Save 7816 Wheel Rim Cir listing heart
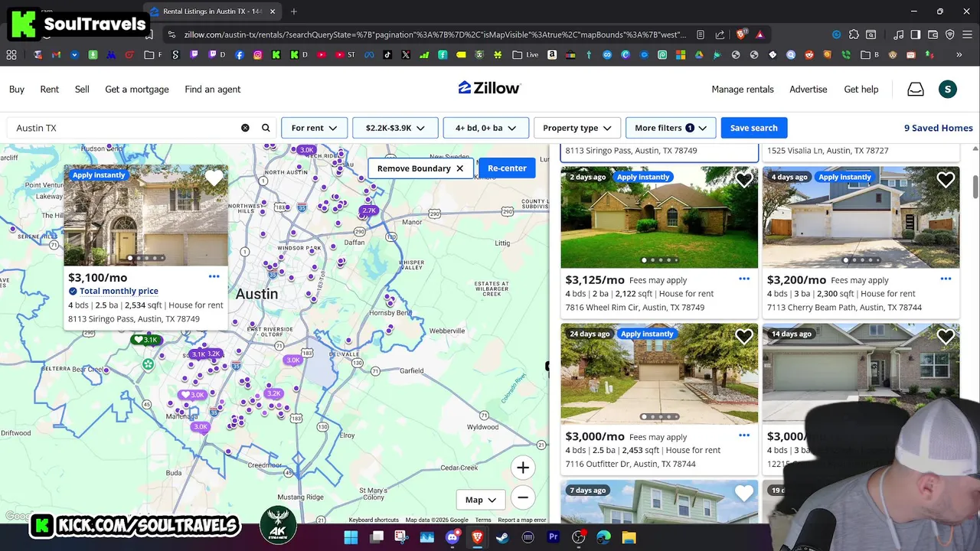This screenshot has height=551, width=980. point(744,180)
